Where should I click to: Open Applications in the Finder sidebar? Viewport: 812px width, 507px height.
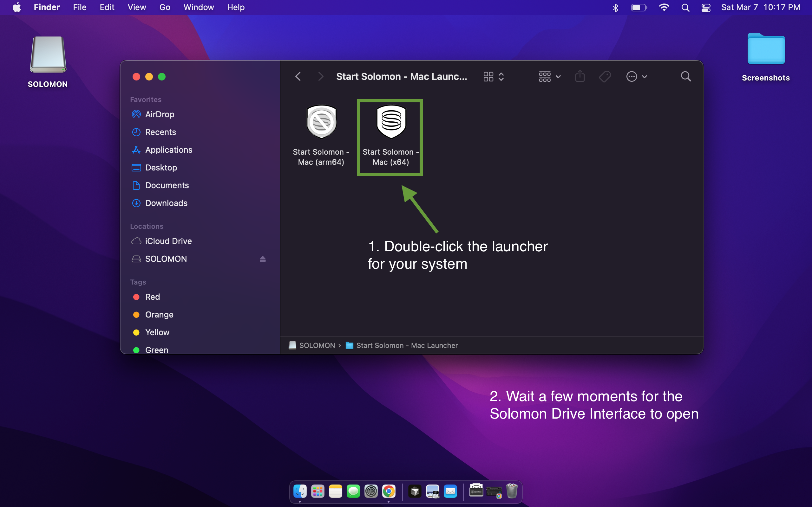click(x=168, y=150)
